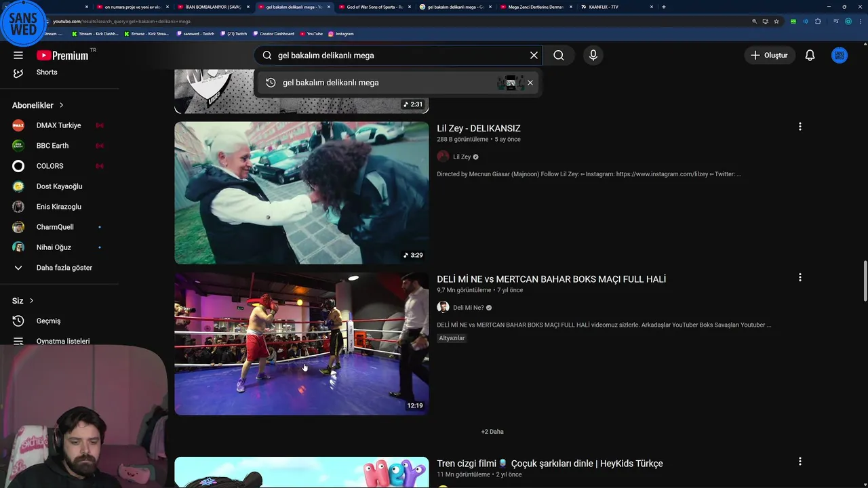Switch to 'İRAN BOMBALANIYOR' tab

[x=212, y=7]
